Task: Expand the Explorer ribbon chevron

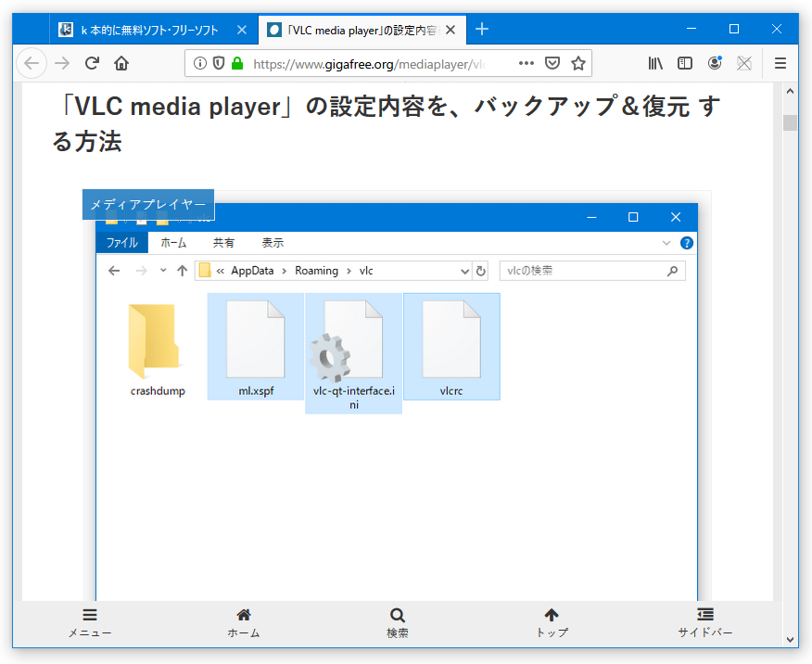Action: tap(666, 243)
